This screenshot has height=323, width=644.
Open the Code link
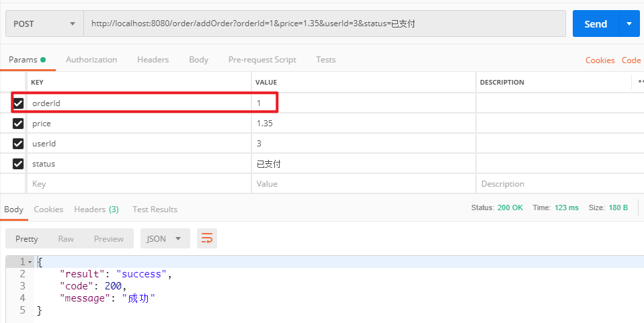tap(631, 60)
